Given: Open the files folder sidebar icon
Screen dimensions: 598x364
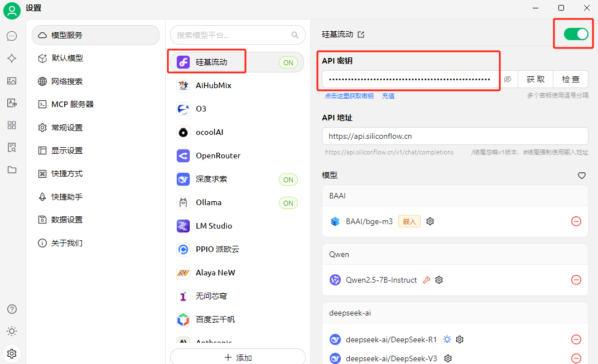Looking at the screenshot, I should 12,169.
